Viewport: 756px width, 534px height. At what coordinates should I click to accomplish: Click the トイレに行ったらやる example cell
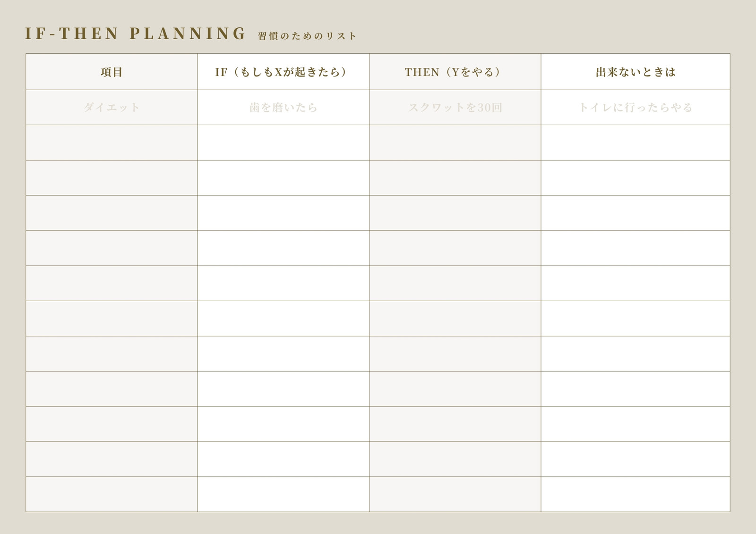click(x=636, y=107)
